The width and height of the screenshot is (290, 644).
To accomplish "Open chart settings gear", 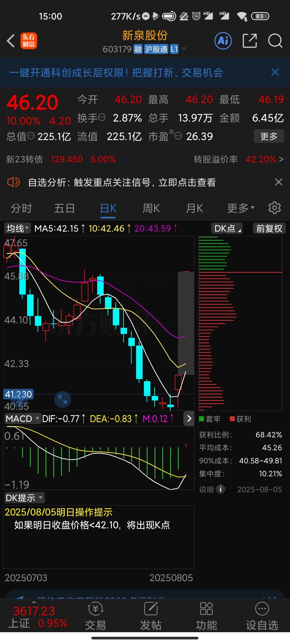I will point(275,208).
